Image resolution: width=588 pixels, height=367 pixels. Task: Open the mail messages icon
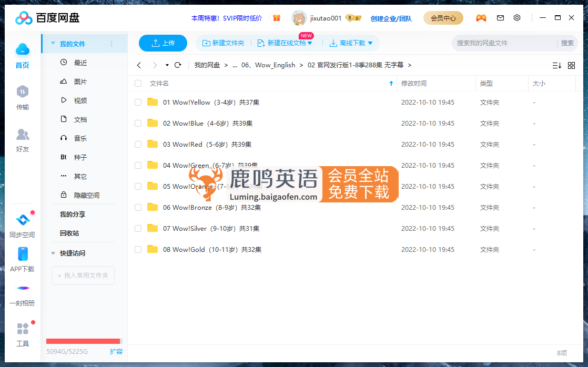(x=500, y=18)
